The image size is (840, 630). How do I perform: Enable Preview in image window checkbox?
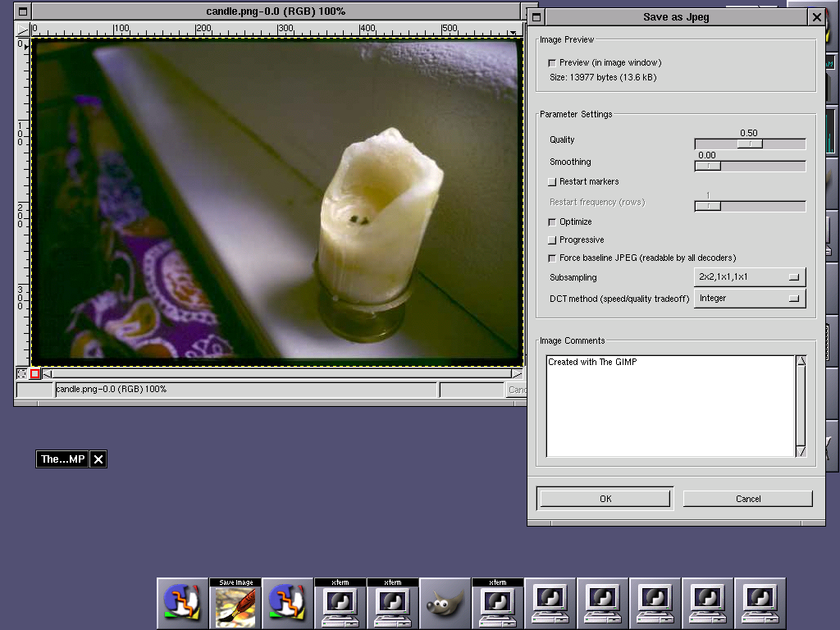click(552, 63)
